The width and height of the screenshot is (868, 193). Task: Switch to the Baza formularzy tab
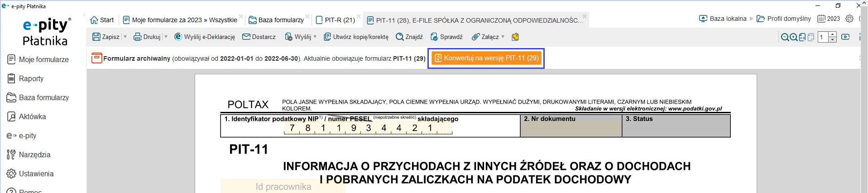pyautogui.click(x=276, y=20)
